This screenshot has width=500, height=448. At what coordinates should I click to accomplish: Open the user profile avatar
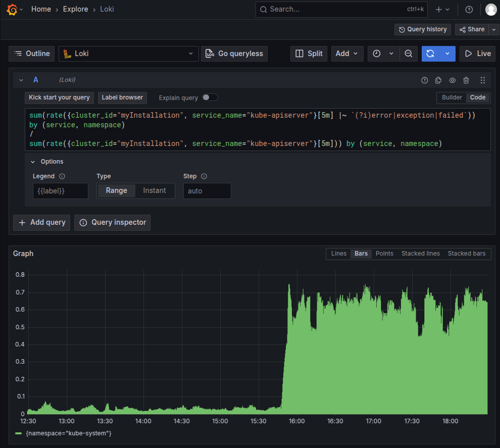pyautogui.click(x=490, y=9)
